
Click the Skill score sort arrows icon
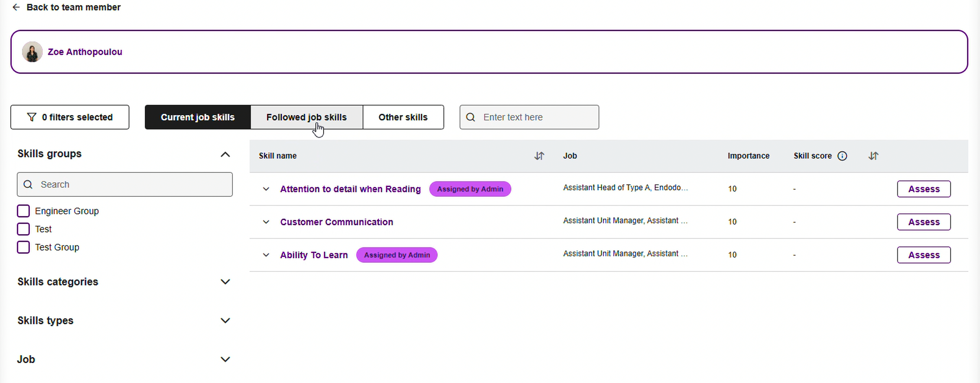pos(873,156)
